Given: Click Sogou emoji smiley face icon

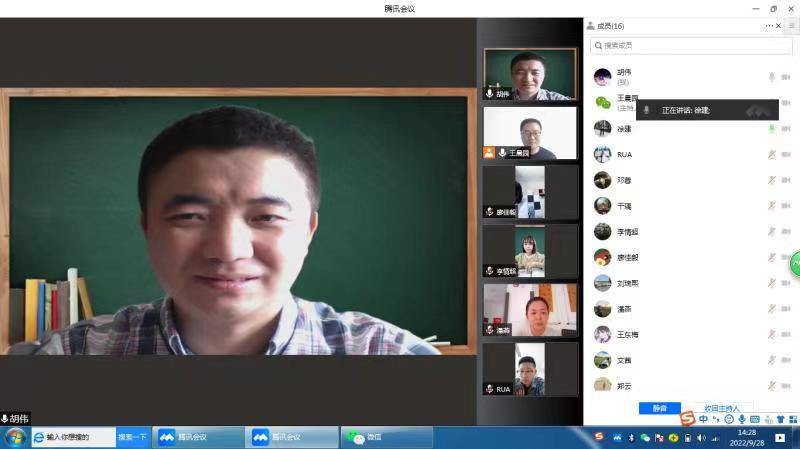Looking at the screenshot, I should point(729,419).
